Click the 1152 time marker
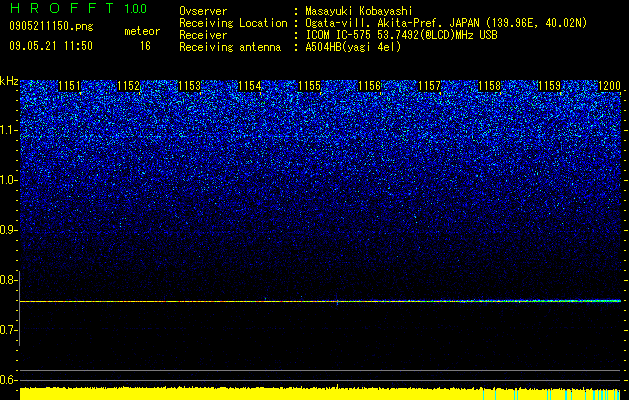Screen dimensions: 629x400 pos(129,86)
